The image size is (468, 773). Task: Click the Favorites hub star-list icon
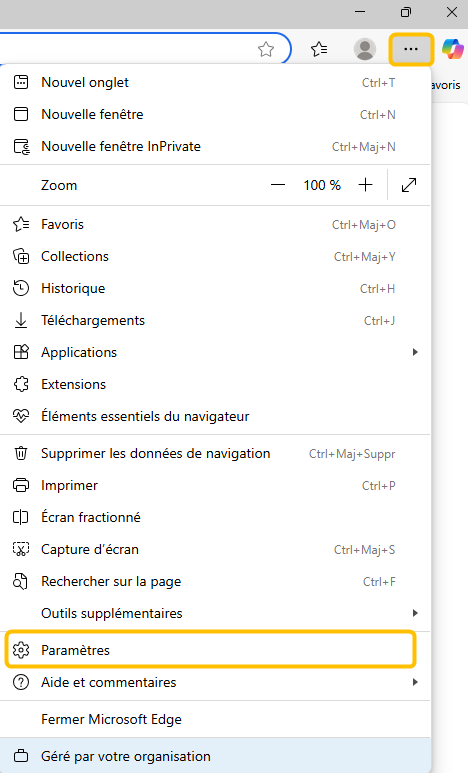pyautogui.click(x=319, y=49)
